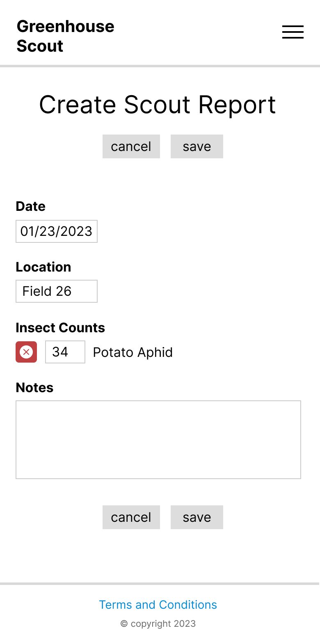
Task: Click the Date field label
Action: click(x=31, y=206)
